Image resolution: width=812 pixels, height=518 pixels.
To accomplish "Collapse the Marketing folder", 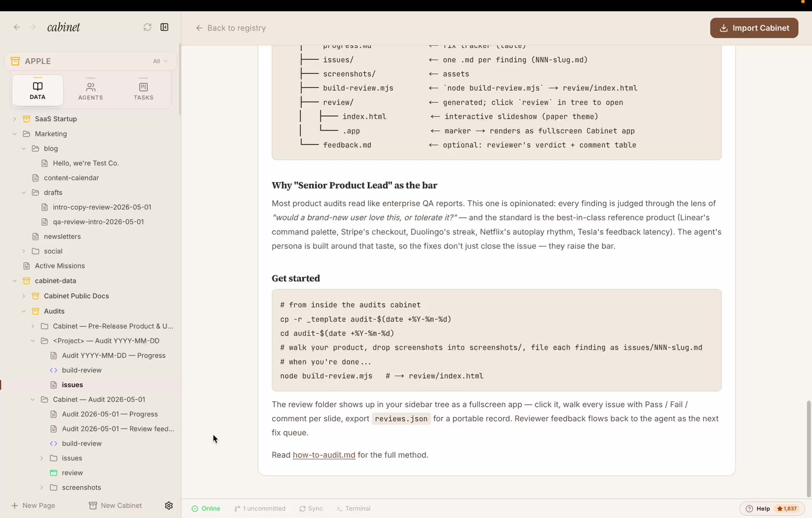I will [x=15, y=134].
